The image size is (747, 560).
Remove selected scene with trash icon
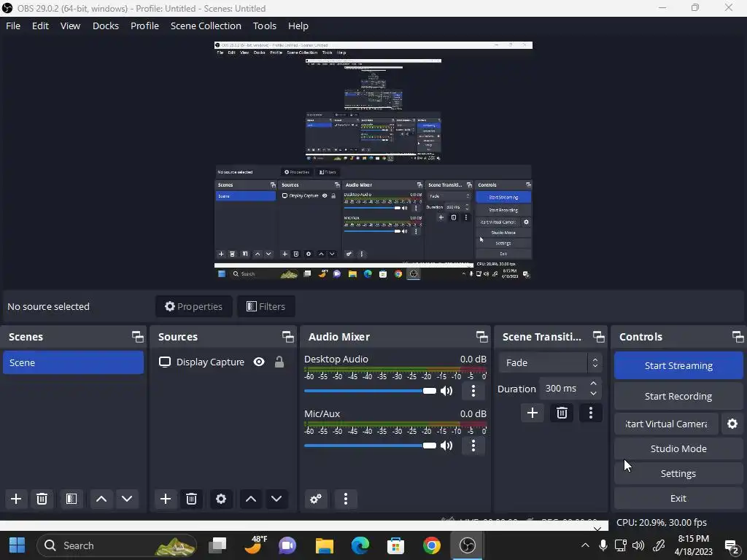click(42, 499)
